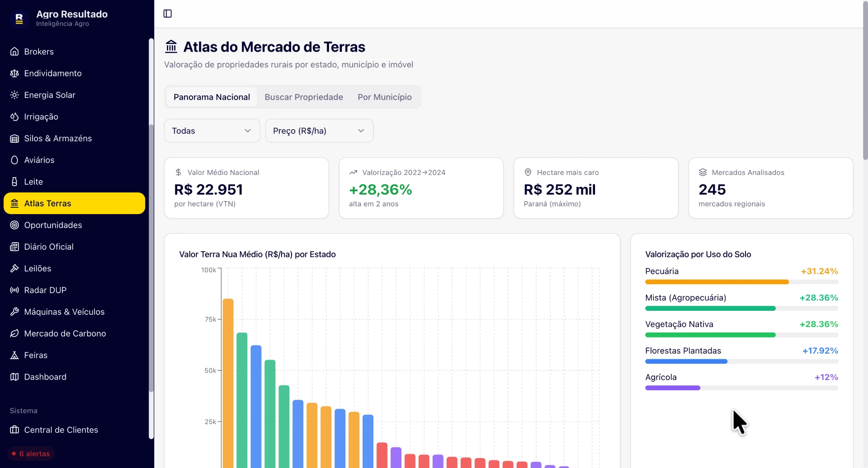The height and width of the screenshot is (468, 868).
Task: Click the Dashboard map icon
Action: pyautogui.click(x=14, y=377)
